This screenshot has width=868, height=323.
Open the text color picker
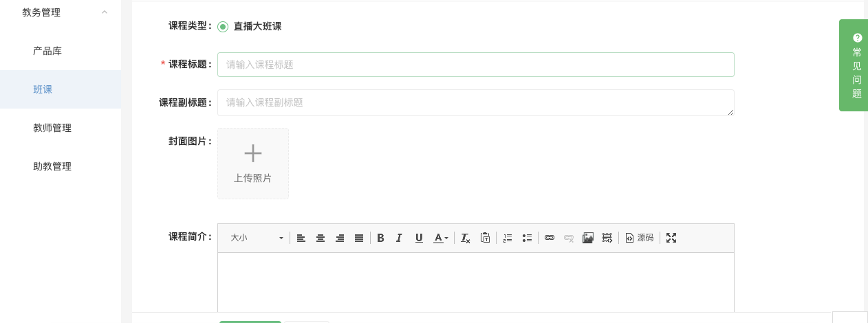pos(441,238)
